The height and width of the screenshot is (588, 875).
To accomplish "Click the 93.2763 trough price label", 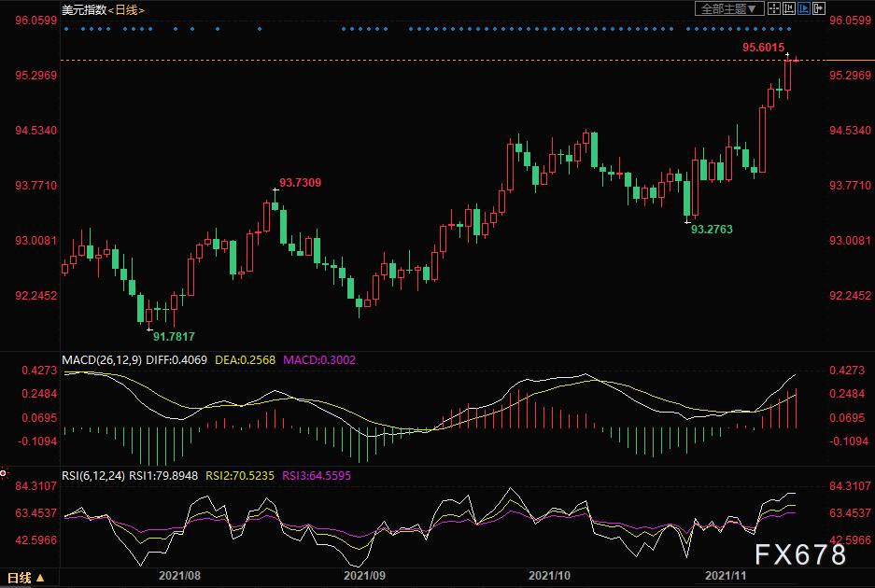I will click(x=712, y=228).
